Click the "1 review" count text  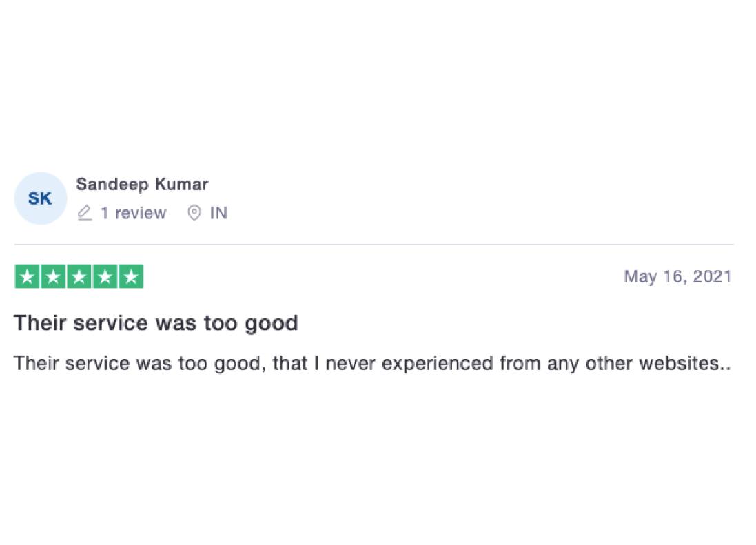[133, 214]
